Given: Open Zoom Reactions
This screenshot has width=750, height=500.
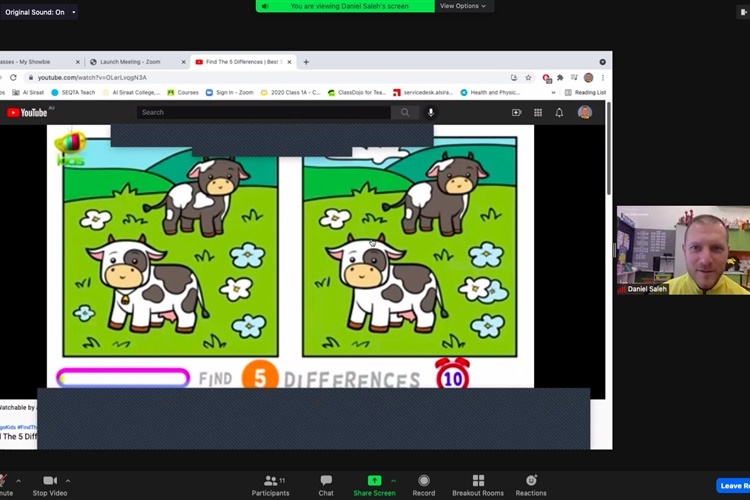Looking at the screenshot, I should click(x=531, y=485).
